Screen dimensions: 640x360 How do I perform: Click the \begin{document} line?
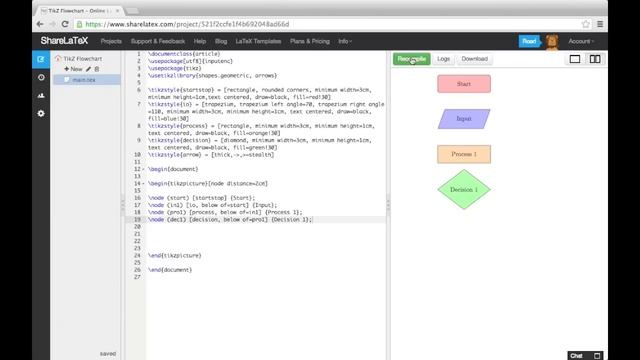173,169
